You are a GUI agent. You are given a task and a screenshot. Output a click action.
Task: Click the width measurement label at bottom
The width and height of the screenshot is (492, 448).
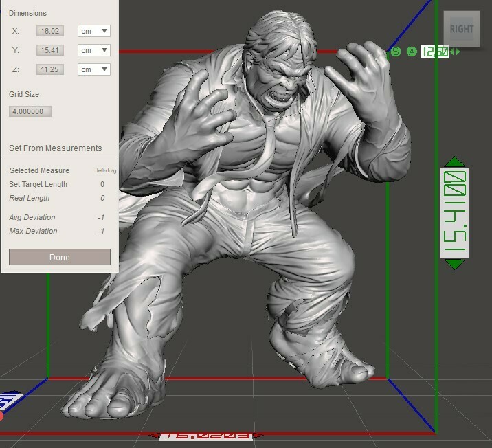pyautogui.click(x=207, y=436)
